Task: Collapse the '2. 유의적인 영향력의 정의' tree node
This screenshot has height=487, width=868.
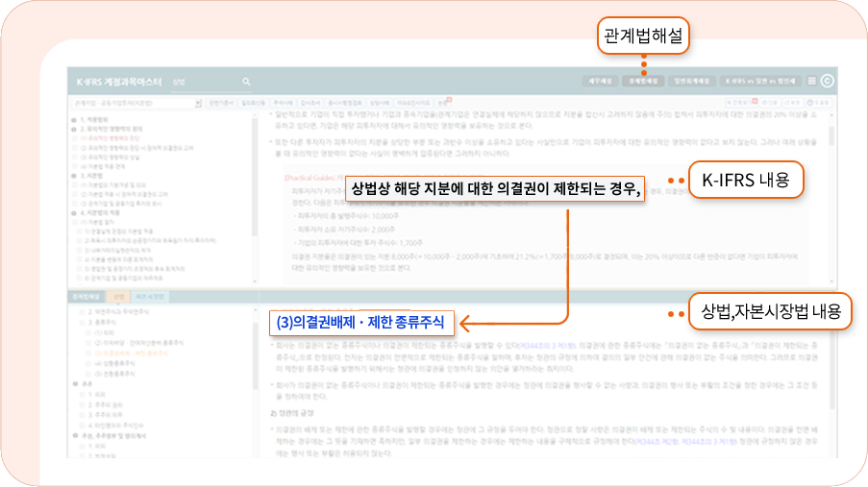Action: (74, 128)
